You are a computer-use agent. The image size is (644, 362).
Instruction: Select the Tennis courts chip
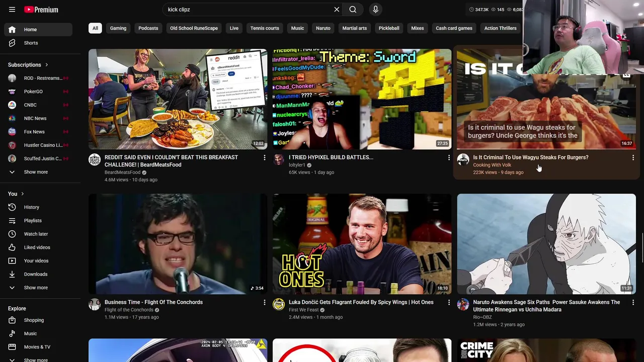(265, 28)
